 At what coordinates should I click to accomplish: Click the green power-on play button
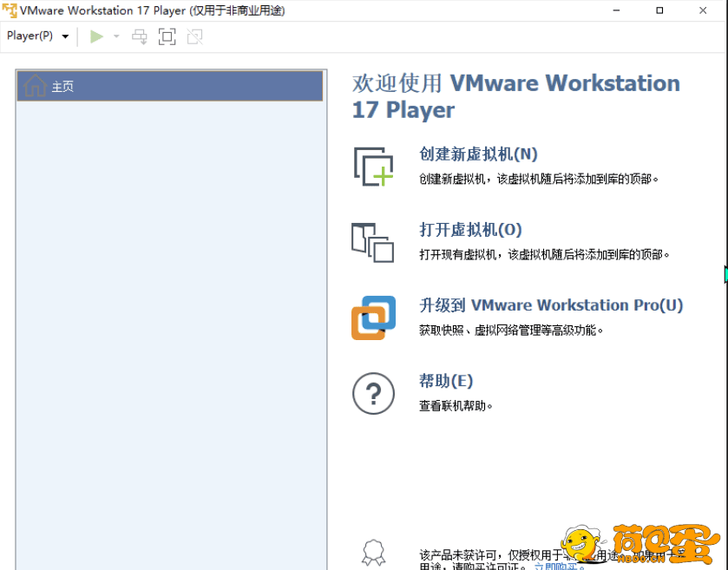click(96, 36)
